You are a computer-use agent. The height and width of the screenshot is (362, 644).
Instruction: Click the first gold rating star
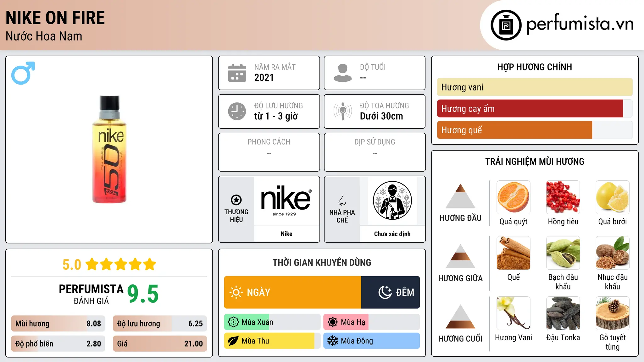click(92, 264)
